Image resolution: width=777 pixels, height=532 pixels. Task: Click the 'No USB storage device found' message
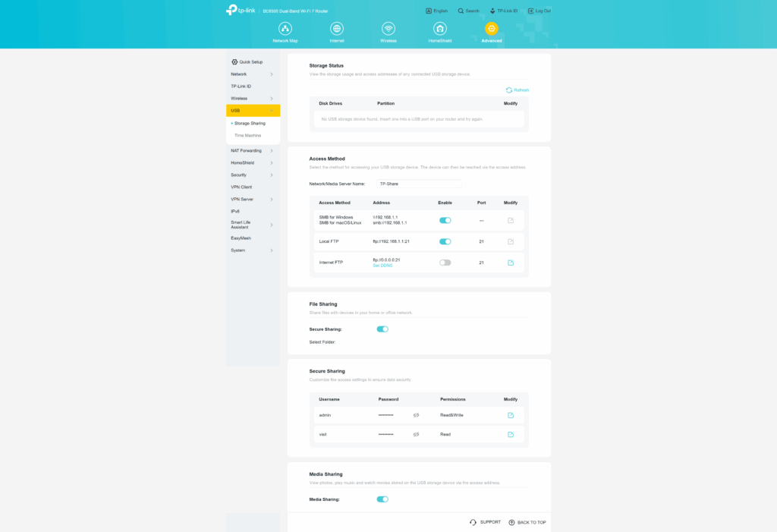coord(402,119)
